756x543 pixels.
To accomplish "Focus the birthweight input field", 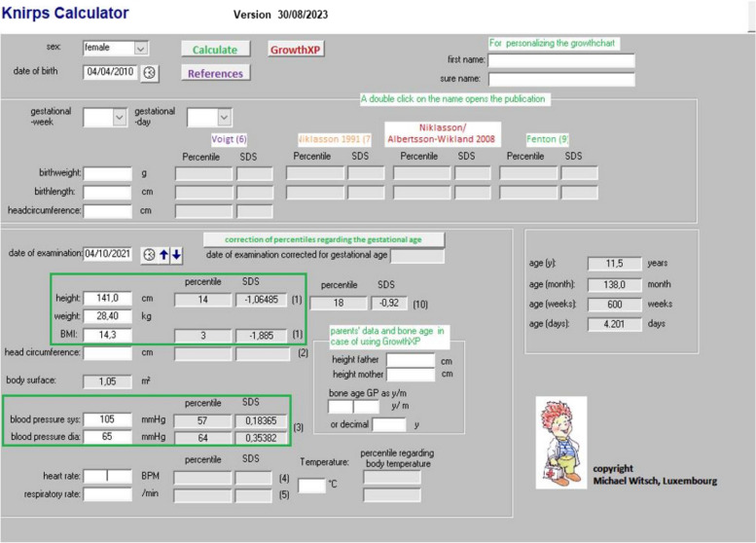I will [x=107, y=173].
